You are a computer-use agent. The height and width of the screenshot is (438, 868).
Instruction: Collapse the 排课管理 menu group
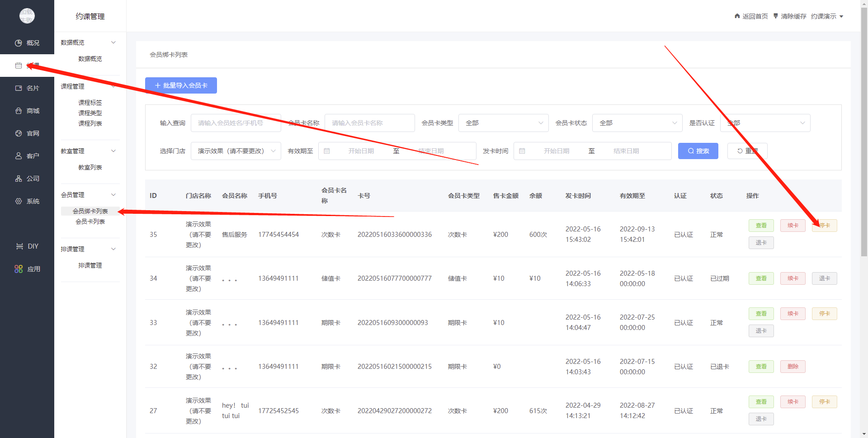coord(113,249)
